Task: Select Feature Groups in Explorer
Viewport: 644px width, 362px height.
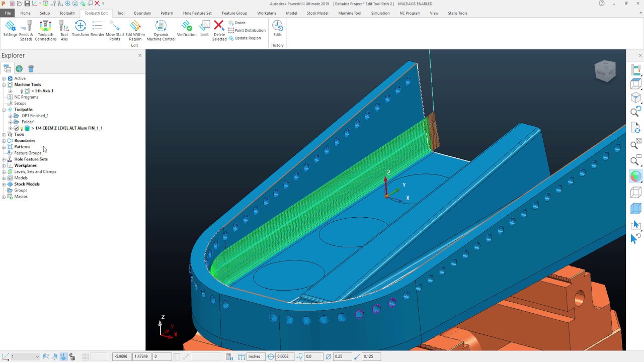Action: 28,153
